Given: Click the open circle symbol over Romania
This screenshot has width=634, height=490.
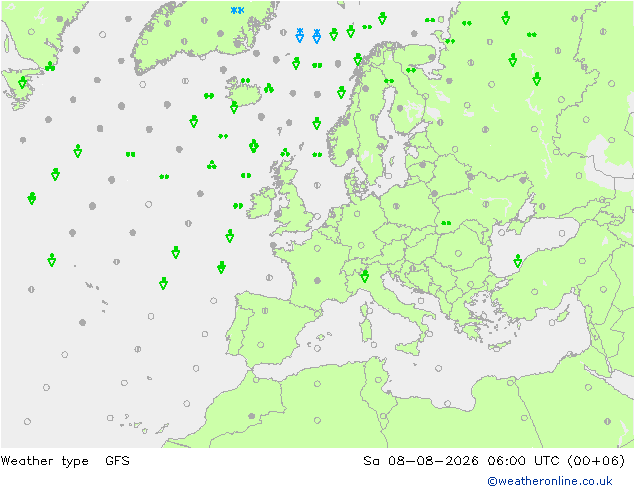Looking at the screenshot, I should 458,253.
